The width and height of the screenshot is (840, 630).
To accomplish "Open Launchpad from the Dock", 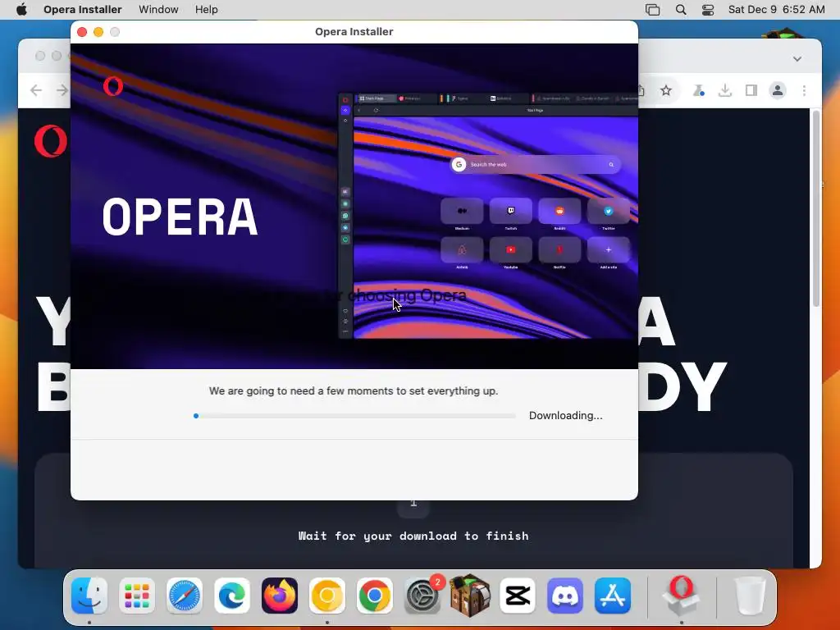I will click(137, 596).
